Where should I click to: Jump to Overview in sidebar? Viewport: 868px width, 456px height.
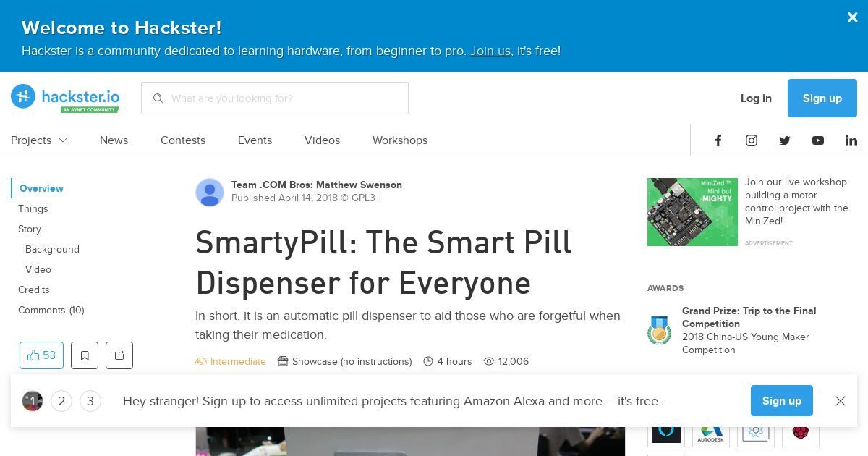pyautogui.click(x=41, y=188)
